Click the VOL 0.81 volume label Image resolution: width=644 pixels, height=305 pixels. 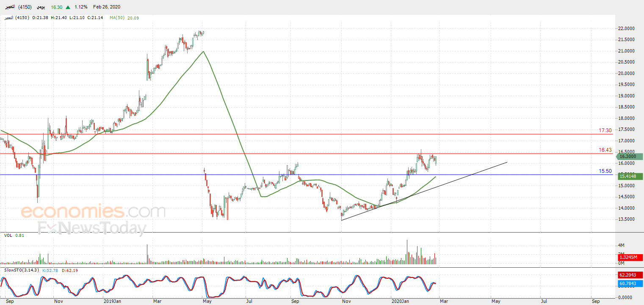pos(14,235)
